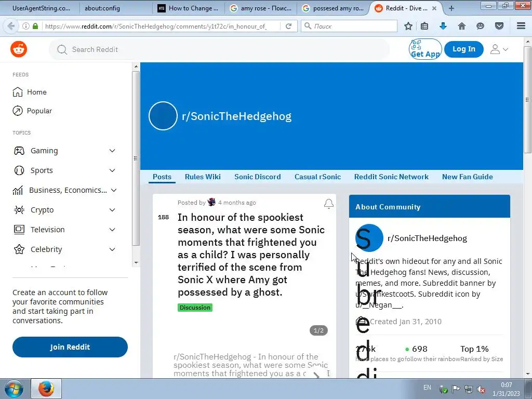Select the Posts subreddit tab
532x399 pixels.
(x=162, y=177)
